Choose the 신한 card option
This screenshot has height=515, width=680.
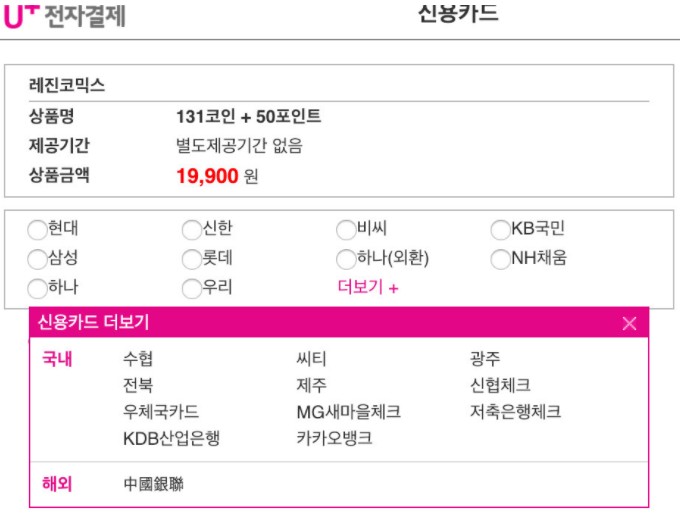click(192, 230)
